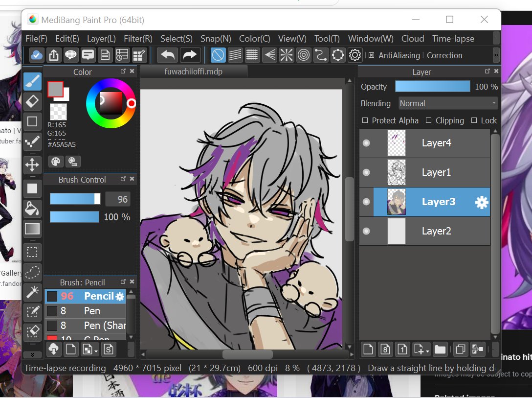Open the Filter(R) menu

(x=138, y=39)
